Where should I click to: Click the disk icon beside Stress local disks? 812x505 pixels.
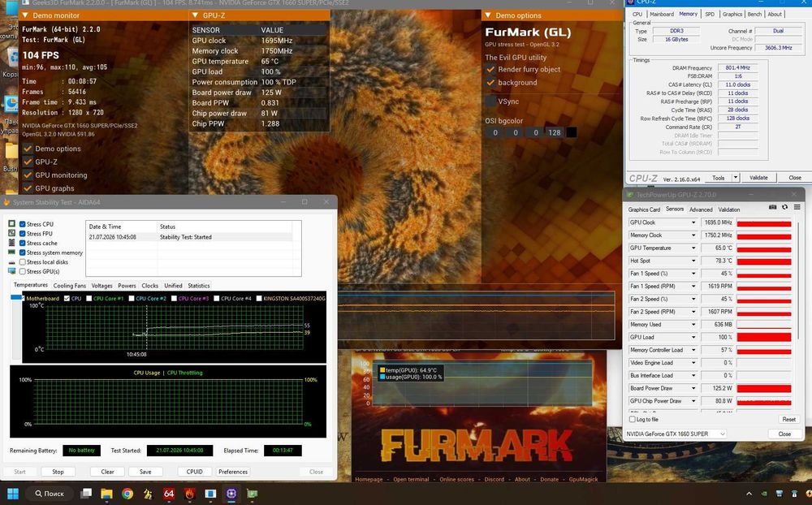point(12,262)
